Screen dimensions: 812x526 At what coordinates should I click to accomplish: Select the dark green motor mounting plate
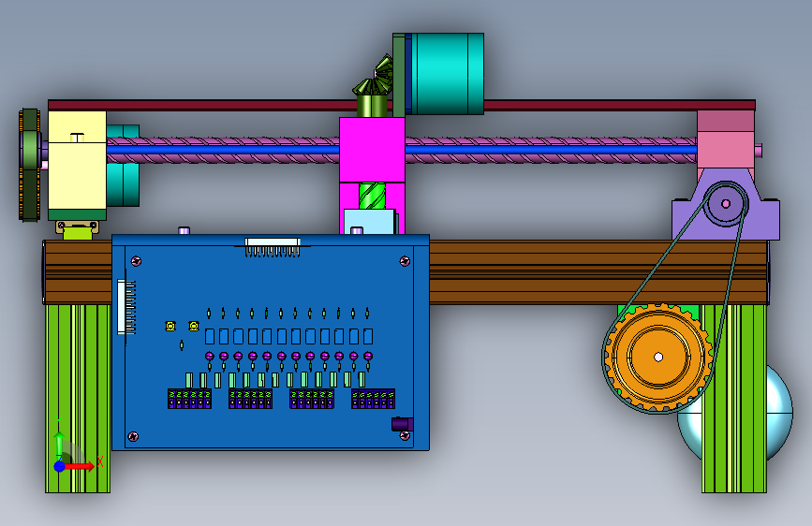click(398, 75)
